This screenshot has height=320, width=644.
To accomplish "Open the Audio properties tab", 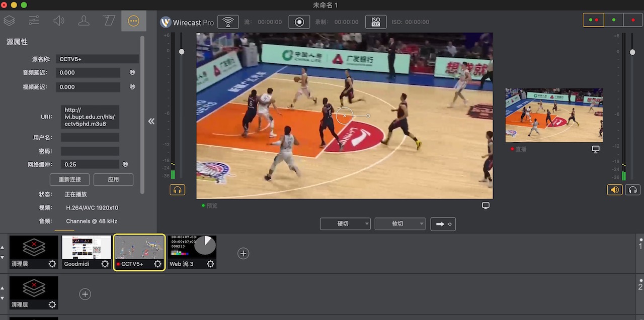I will pyautogui.click(x=59, y=21).
